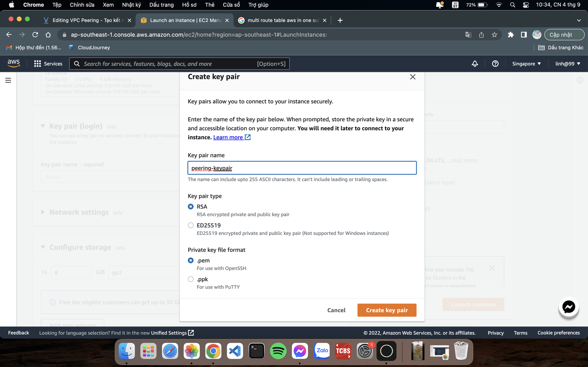The height and width of the screenshot is (367, 588).
Task: Open the linh@99 account dropdown
Action: click(x=568, y=64)
